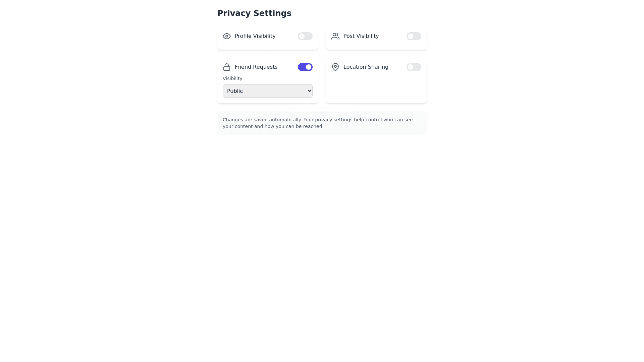644x362 pixels.
Task: Click the Location Sharing label text
Action: tap(366, 67)
